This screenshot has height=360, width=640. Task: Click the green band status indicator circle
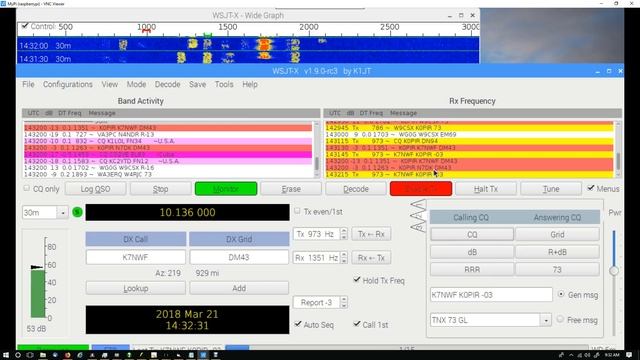click(x=77, y=212)
